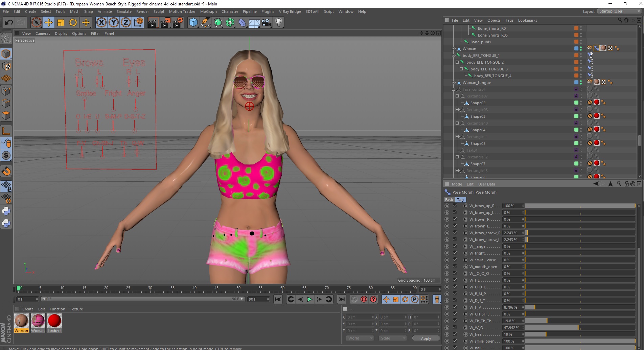644x350 pixels.
Task: Open the Scale mode dropdown
Action: point(392,338)
